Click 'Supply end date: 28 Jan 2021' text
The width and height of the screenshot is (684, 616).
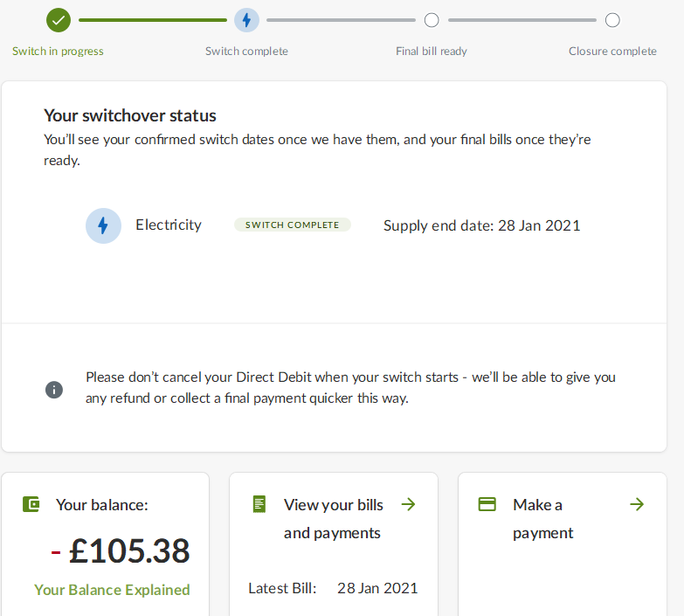(x=482, y=225)
